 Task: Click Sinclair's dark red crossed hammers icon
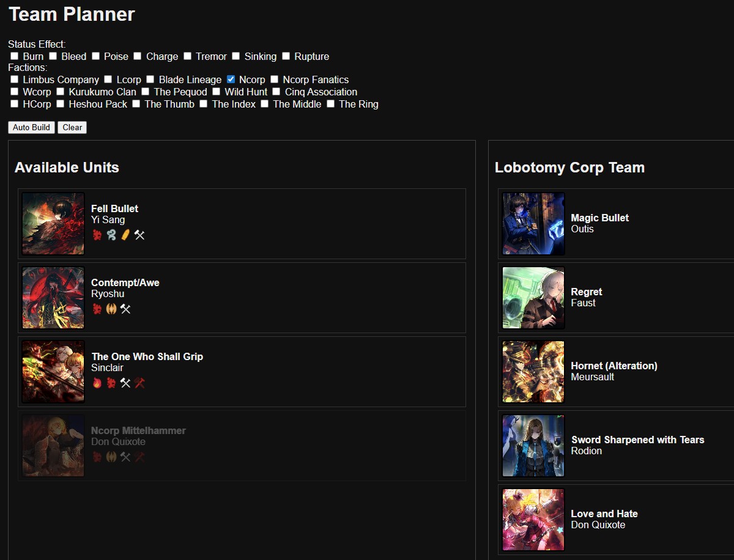point(139,383)
